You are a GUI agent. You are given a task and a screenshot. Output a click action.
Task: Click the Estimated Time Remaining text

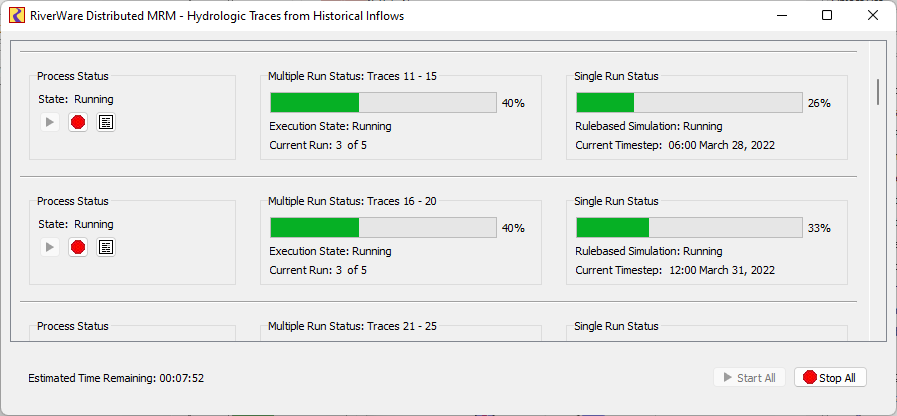pos(116,379)
